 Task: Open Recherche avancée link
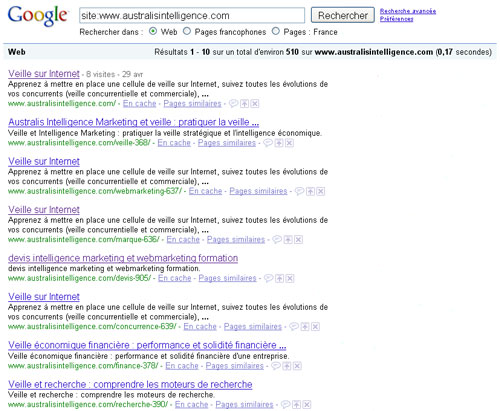tap(408, 11)
